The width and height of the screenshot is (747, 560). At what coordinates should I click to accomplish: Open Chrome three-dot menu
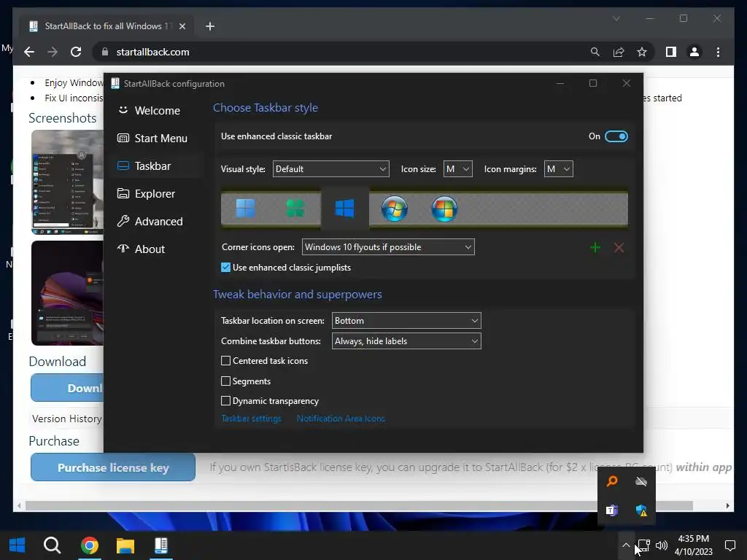point(718,52)
